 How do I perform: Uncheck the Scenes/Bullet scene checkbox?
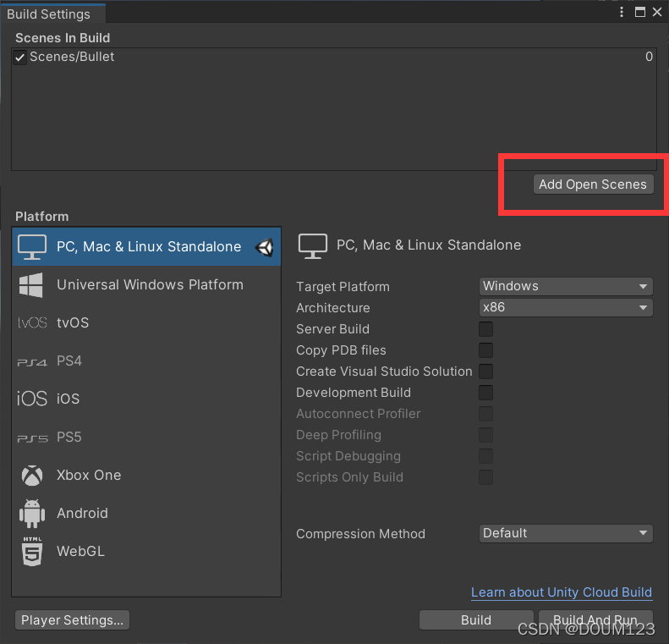pos(19,58)
